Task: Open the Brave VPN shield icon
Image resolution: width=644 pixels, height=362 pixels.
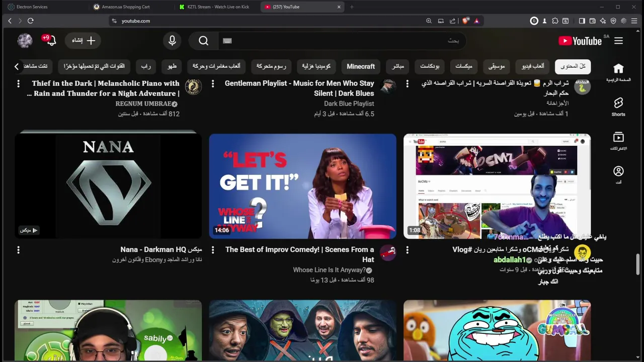Action: [x=613, y=21]
